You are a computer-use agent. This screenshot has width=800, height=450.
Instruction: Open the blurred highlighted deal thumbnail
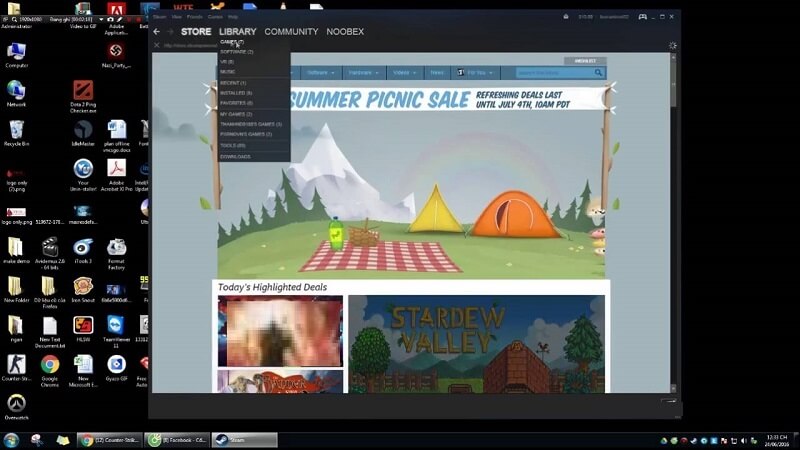[280, 331]
